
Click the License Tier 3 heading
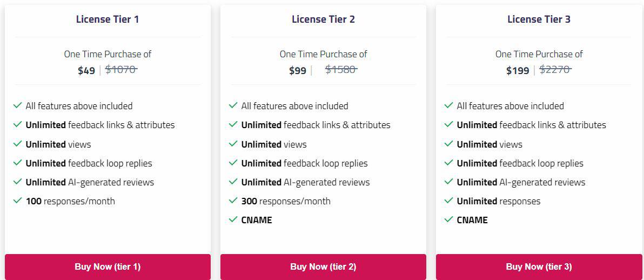pyautogui.click(x=539, y=19)
